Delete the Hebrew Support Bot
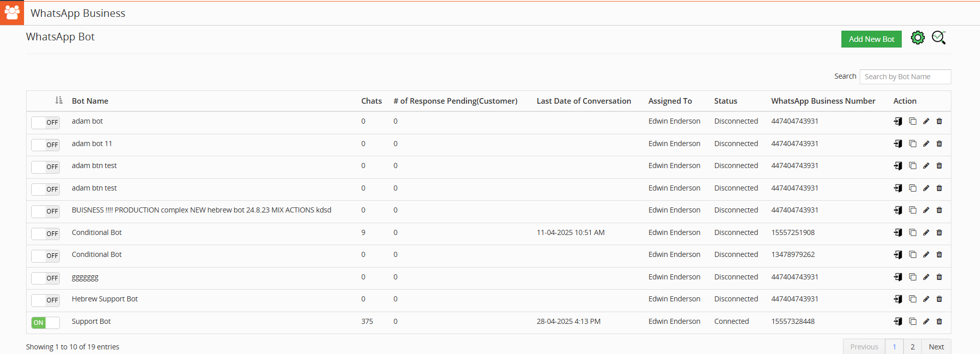The image size is (980, 354). tap(939, 299)
